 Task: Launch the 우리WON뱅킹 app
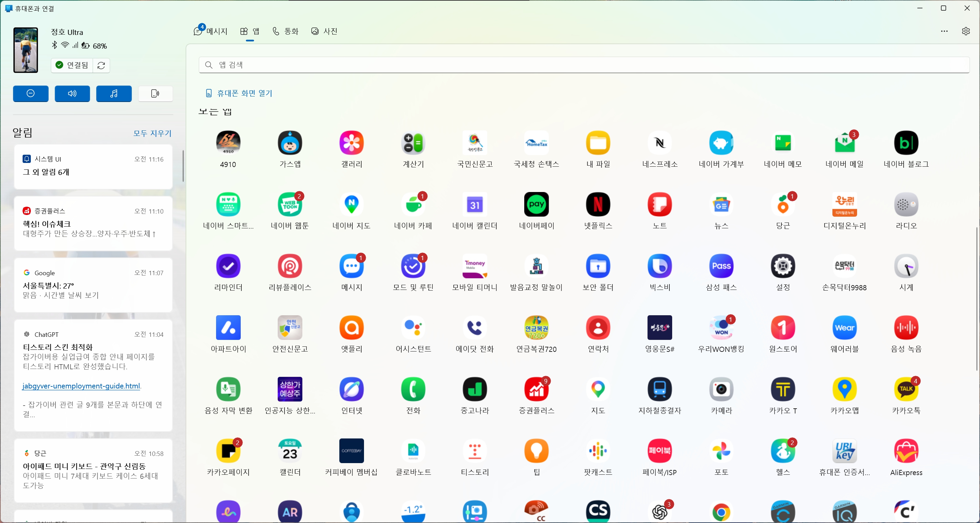721,328
